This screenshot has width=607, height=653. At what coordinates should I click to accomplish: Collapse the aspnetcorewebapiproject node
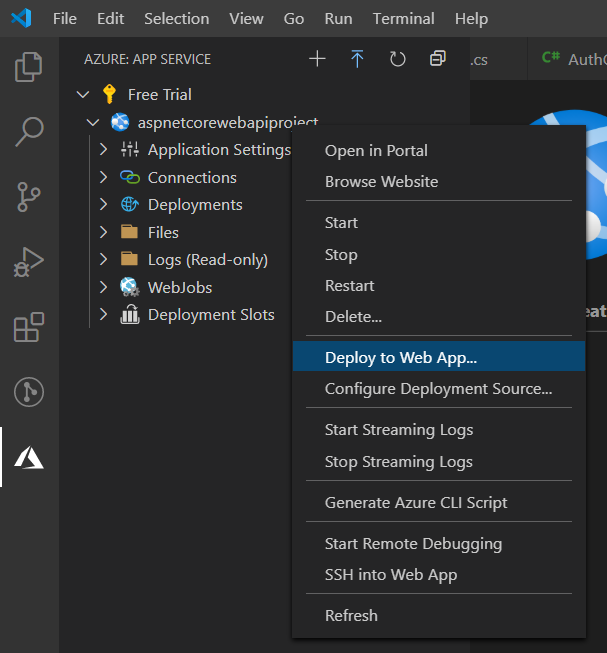coord(93,122)
